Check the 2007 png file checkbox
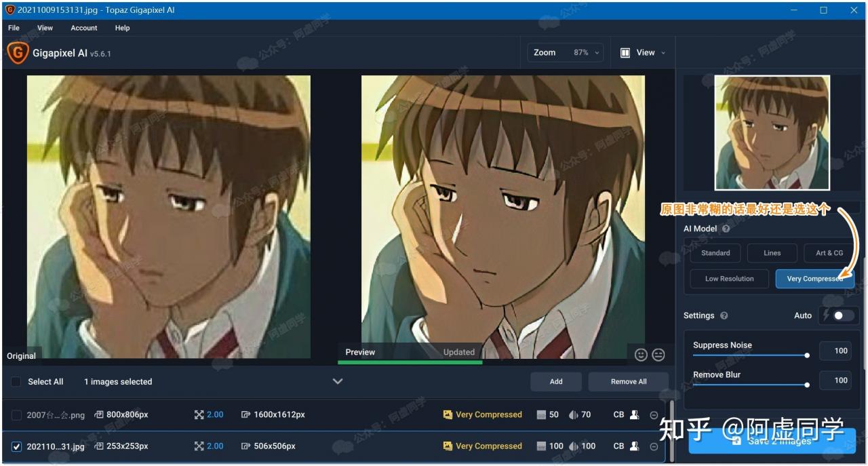This screenshot has height=466, width=868. 17,415
